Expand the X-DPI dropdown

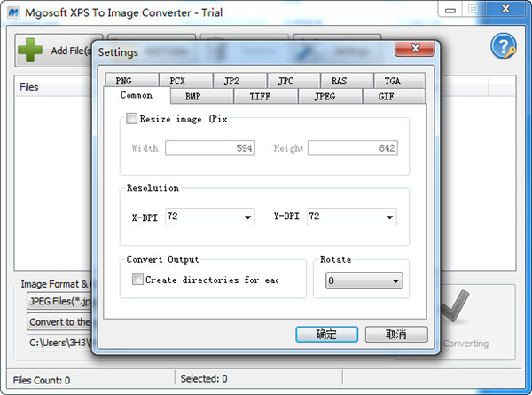[x=247, y=217]
